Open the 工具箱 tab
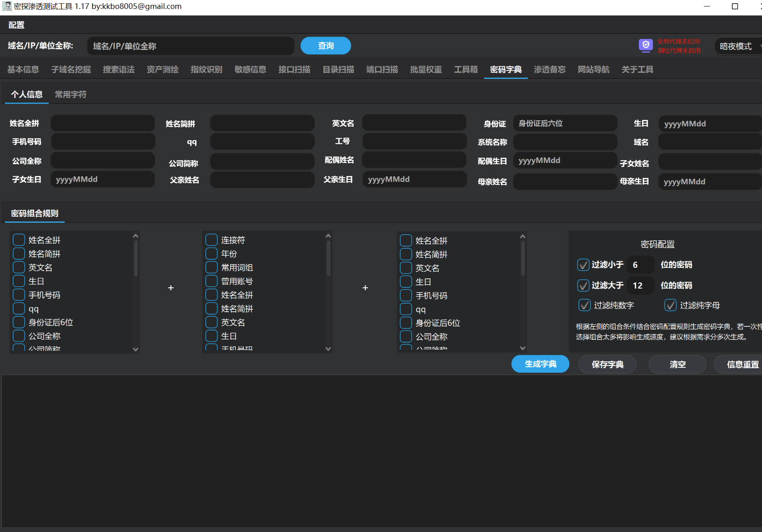 (466, 69)
